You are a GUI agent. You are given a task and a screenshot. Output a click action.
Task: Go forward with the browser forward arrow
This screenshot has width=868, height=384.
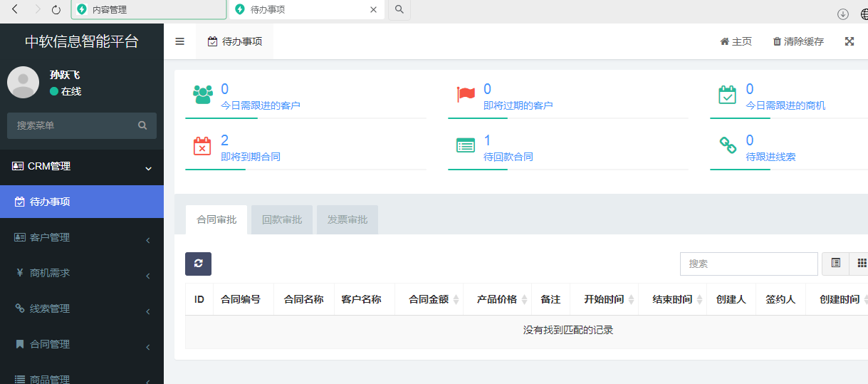pyautogui.click(x=37, y=9)
